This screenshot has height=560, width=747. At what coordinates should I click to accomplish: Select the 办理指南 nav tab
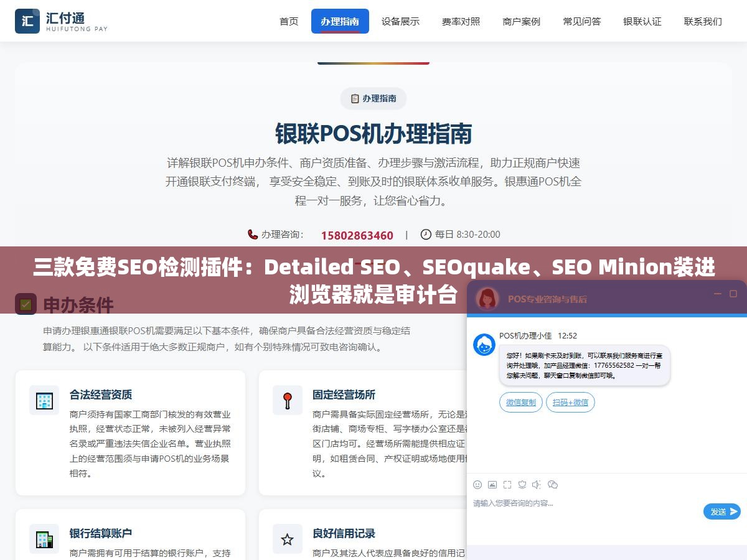click(340, 21)
